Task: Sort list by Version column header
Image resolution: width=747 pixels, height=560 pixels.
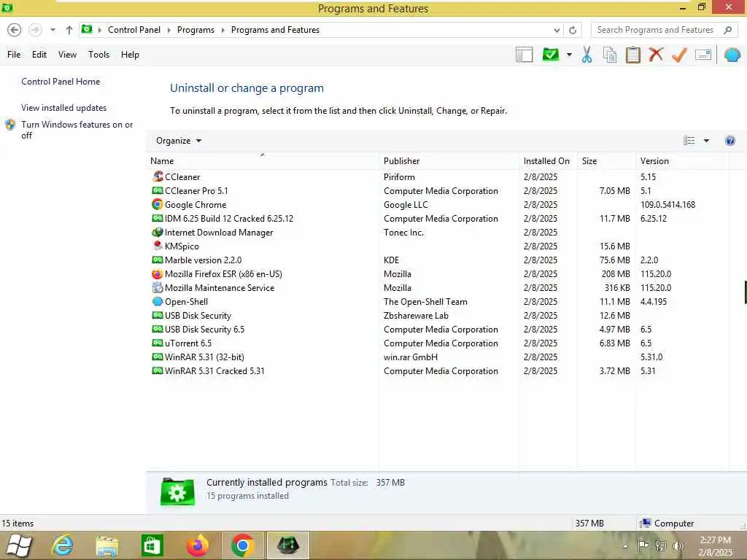Action: [x=682, y=161]
